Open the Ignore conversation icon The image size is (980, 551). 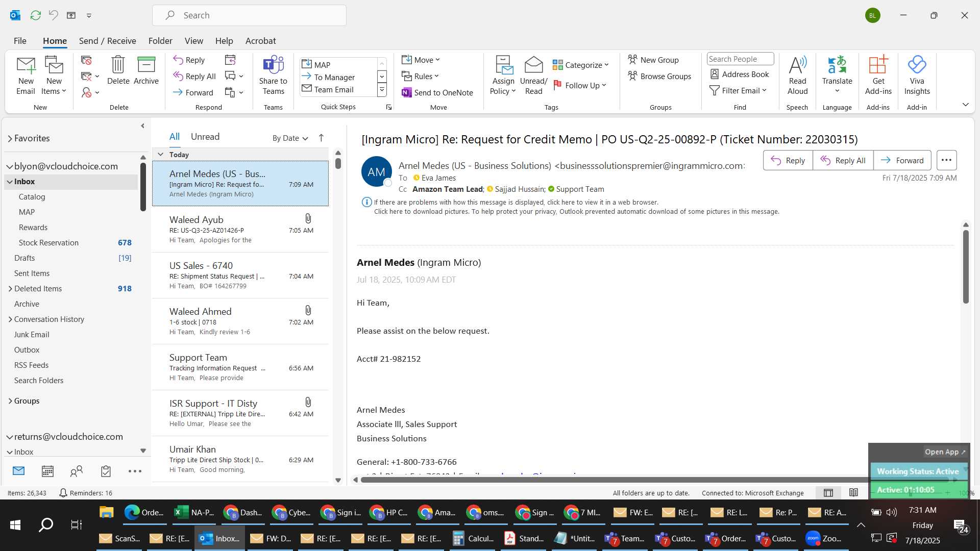point(86,60)
